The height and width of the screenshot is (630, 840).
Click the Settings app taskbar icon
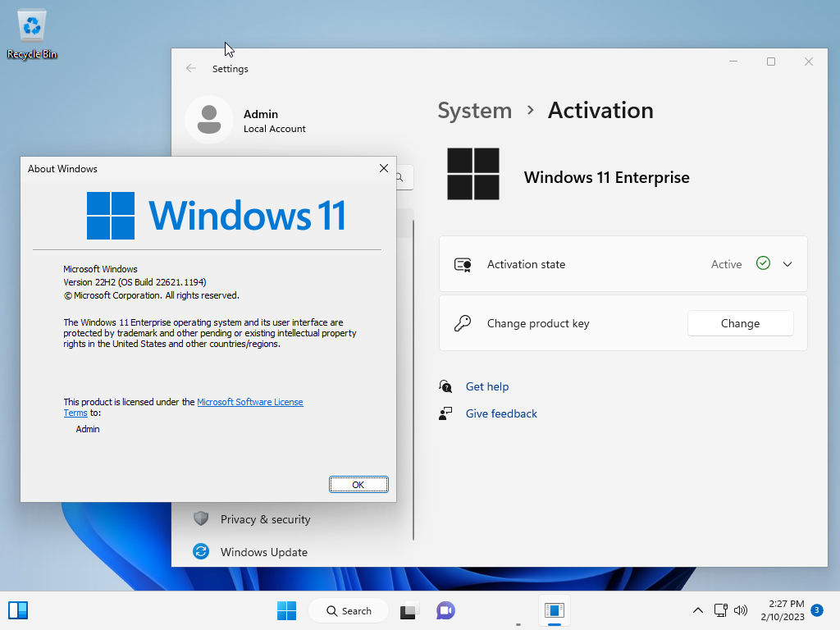tap(554, 610)
